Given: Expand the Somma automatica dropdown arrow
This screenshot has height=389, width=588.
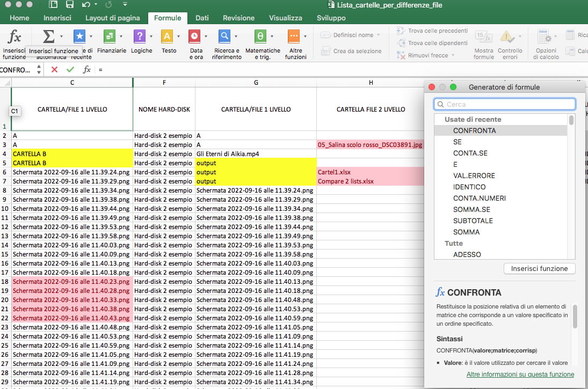Looking at the screenshot, I should coord(62,36).
